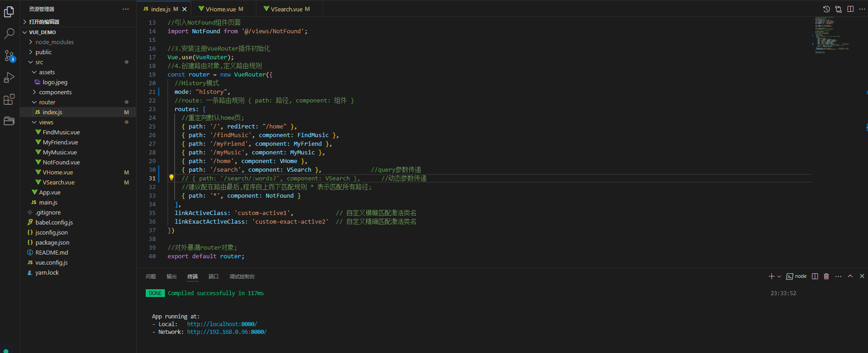
Task: Open editor more actions menu
Action: (862, 9)
